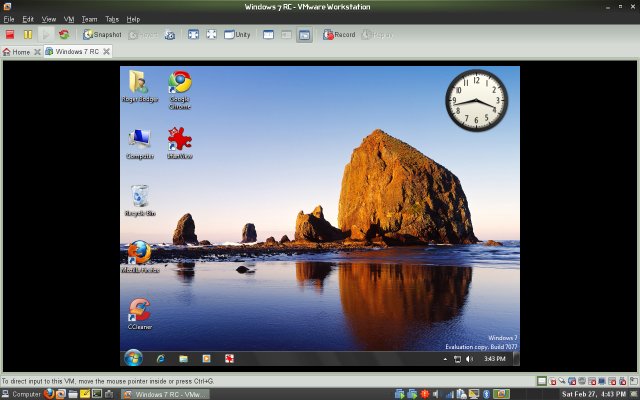Reset the VM with the red-green arrows icon
640x400 pixels.
pyautogui.click(x=64, y=35)
